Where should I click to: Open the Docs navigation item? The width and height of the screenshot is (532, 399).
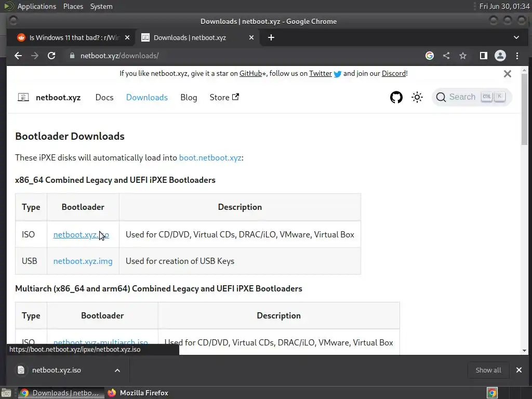click(x=104, y=97)
